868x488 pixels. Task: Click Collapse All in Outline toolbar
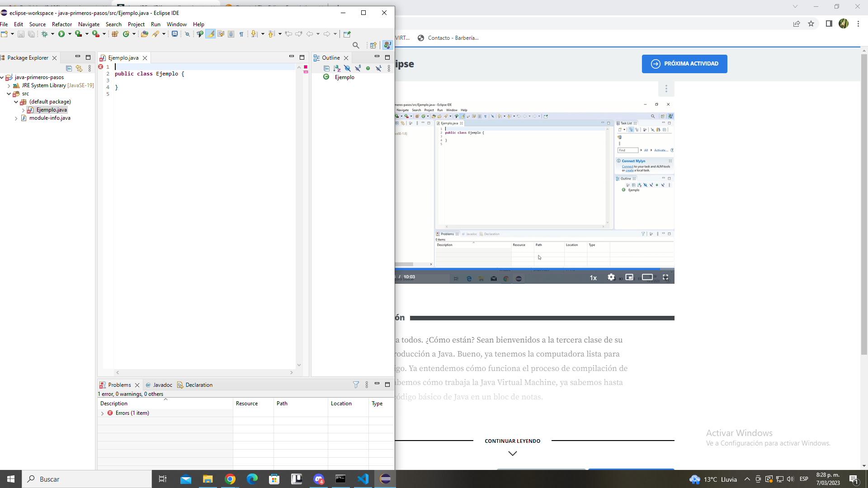tap(326, 68)
